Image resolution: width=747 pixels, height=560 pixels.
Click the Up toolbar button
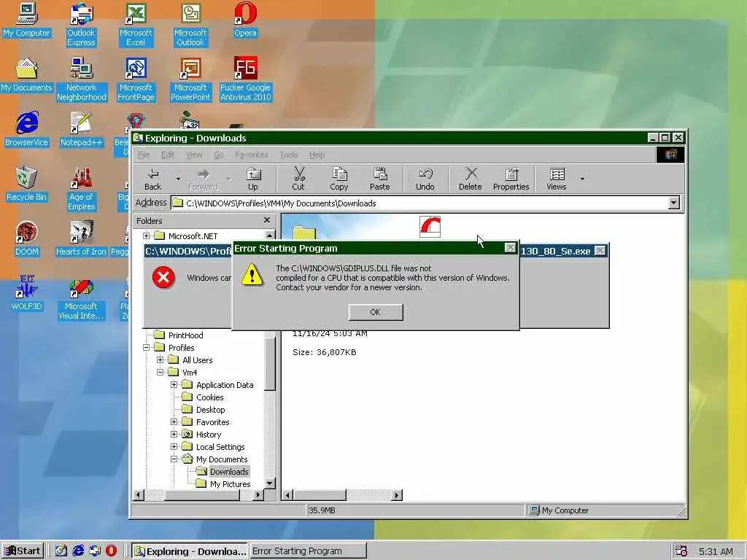[x=253, y=179]
